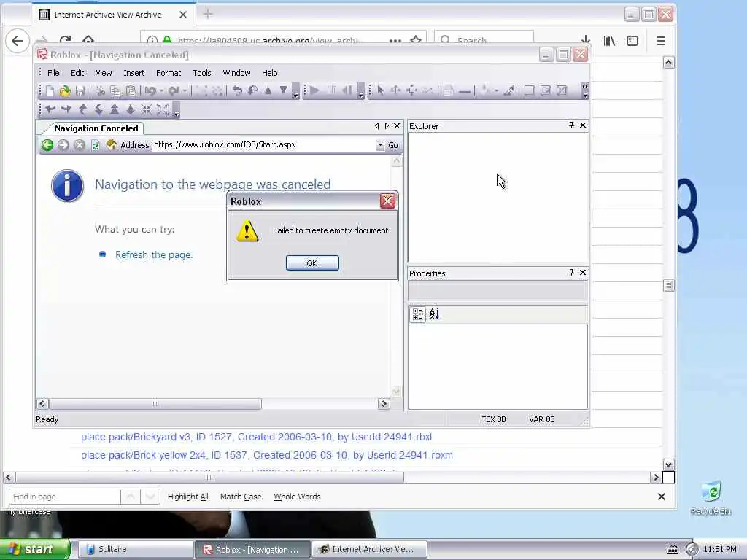Expand the standard toolbar options chevron

point(296,90)
